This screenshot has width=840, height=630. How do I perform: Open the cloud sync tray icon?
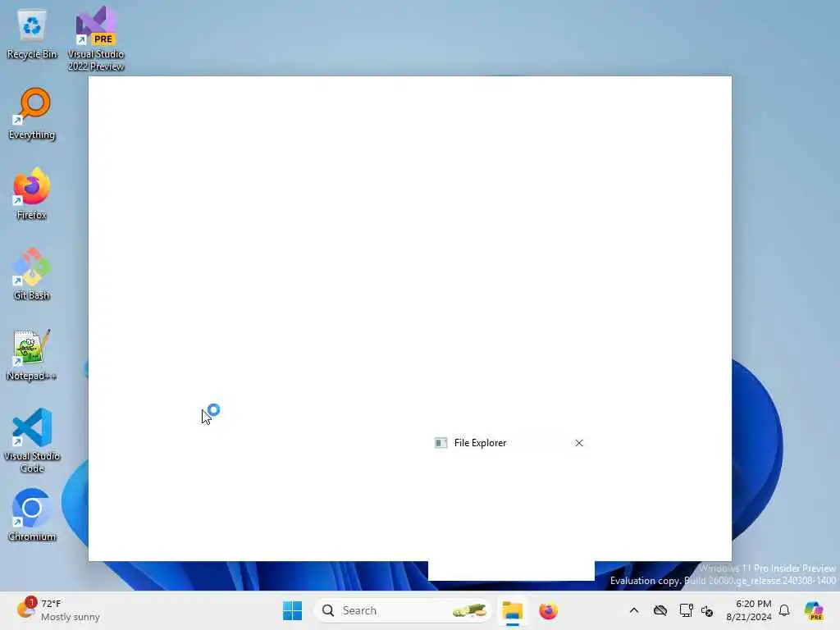click(x=660, y=610)
